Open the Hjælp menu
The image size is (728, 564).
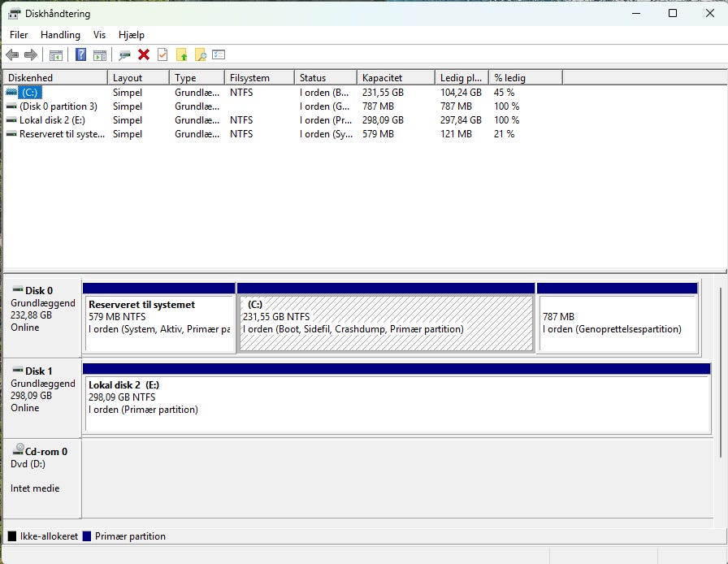tap(131, 35)
